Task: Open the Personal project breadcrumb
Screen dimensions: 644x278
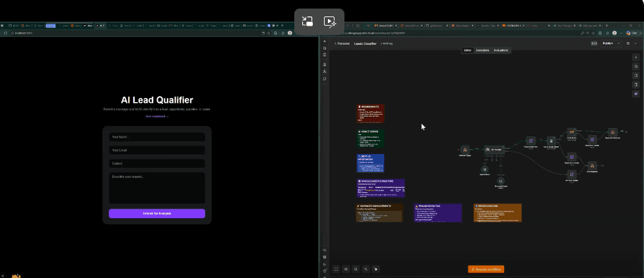Action: 342,43
